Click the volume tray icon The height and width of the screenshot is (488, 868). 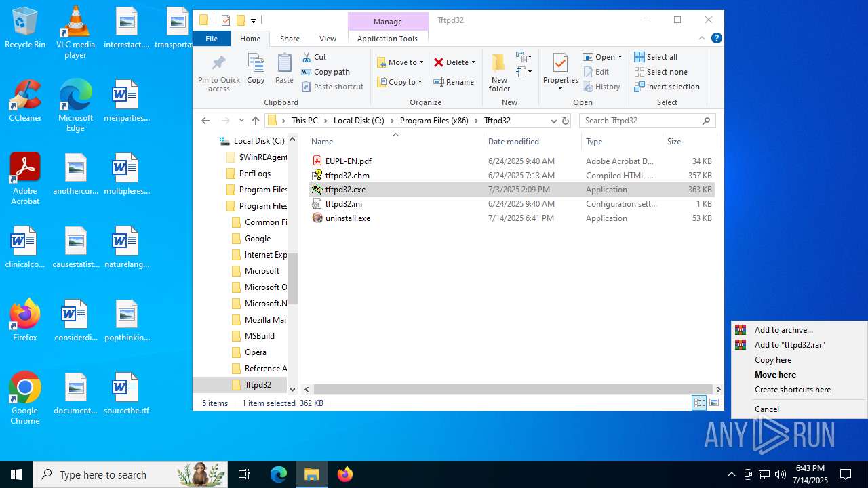[x=781, y=474]
